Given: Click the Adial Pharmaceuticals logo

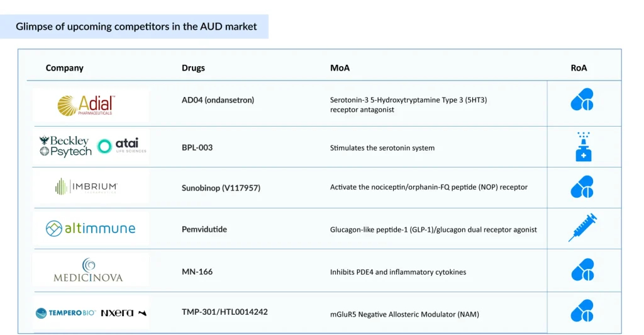Looking at the screenshot, I should point(86,105).
